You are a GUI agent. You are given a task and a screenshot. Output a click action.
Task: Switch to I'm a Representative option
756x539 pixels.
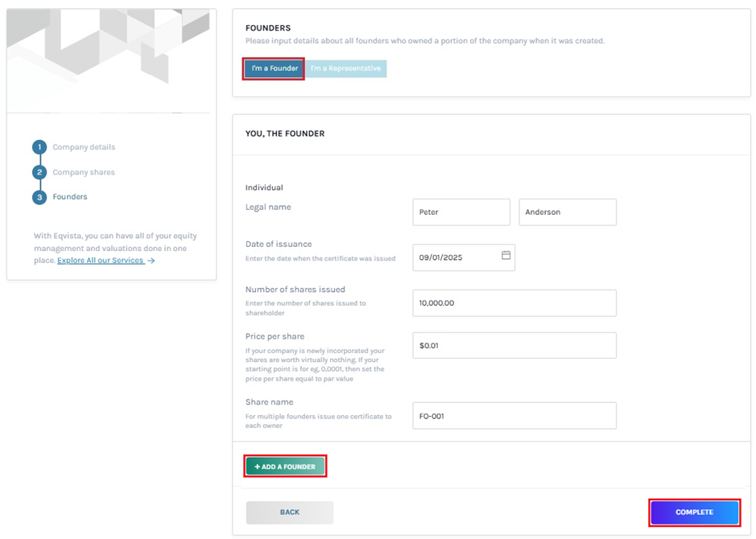[346, 68]
